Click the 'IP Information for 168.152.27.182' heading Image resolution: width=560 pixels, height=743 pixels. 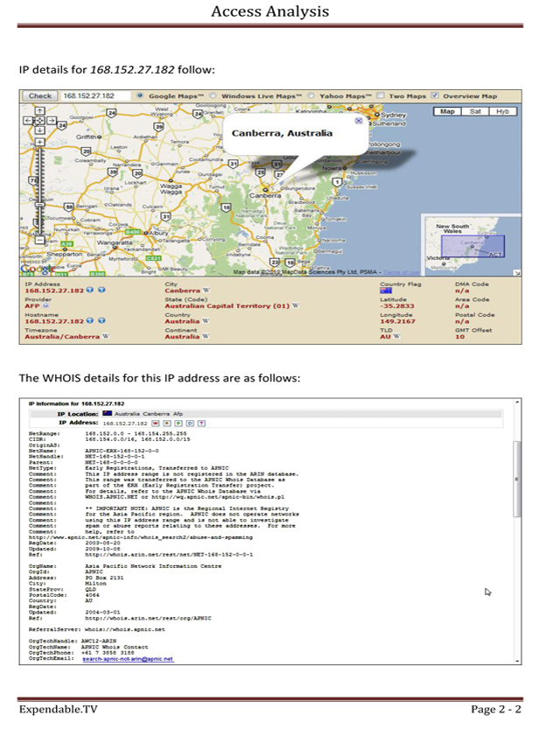76,403
